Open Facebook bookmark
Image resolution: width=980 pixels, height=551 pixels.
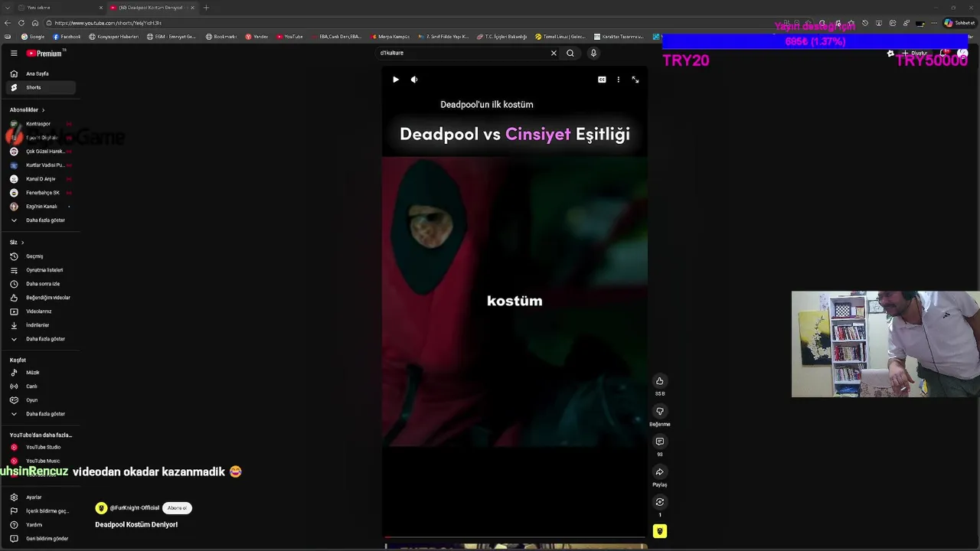pyautogui.click(x=67, y=37)
